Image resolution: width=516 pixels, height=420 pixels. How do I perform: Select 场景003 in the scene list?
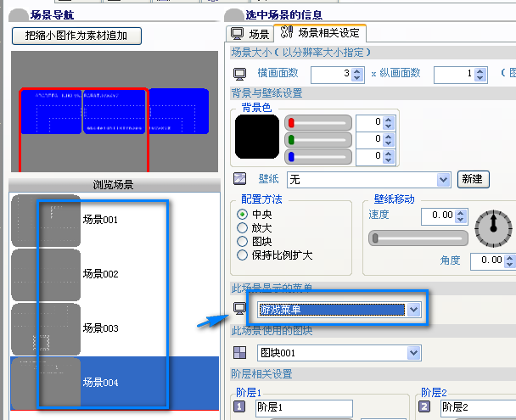pos(115,328)
